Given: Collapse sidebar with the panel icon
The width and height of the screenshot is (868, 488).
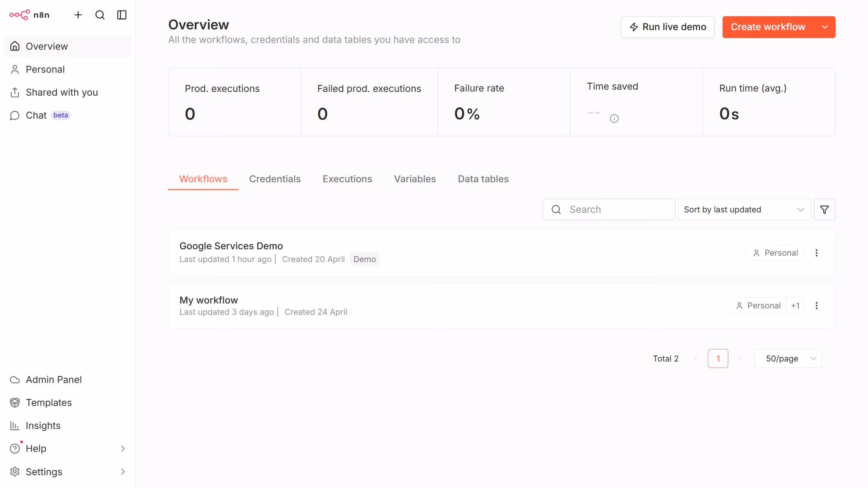Looking at the screenshot, I should coord(122,15).
